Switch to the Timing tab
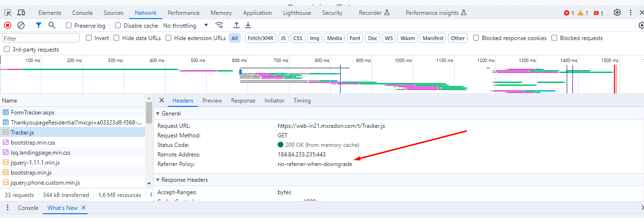The height and width of the screenshot is (218, 644). pos(302,101)
